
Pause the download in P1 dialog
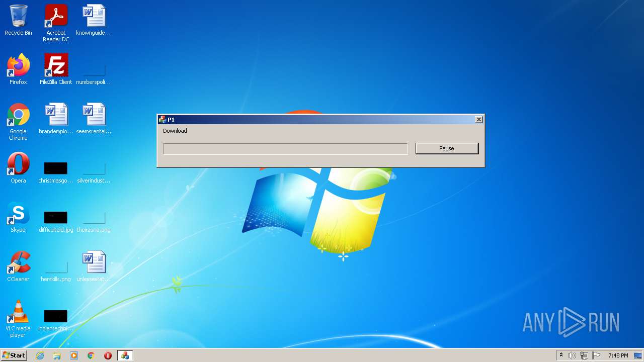click(x=447, y=148)
